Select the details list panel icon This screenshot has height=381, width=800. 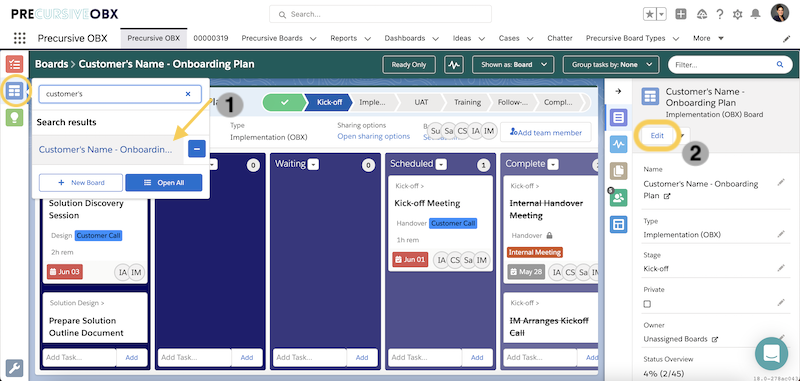[x=618, y=118]
